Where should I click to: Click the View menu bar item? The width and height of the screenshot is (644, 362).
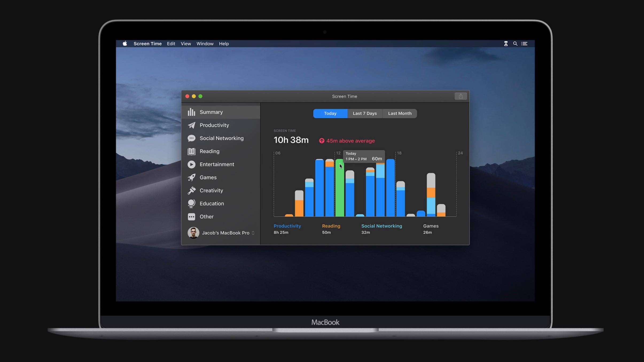tap(185, 44)
